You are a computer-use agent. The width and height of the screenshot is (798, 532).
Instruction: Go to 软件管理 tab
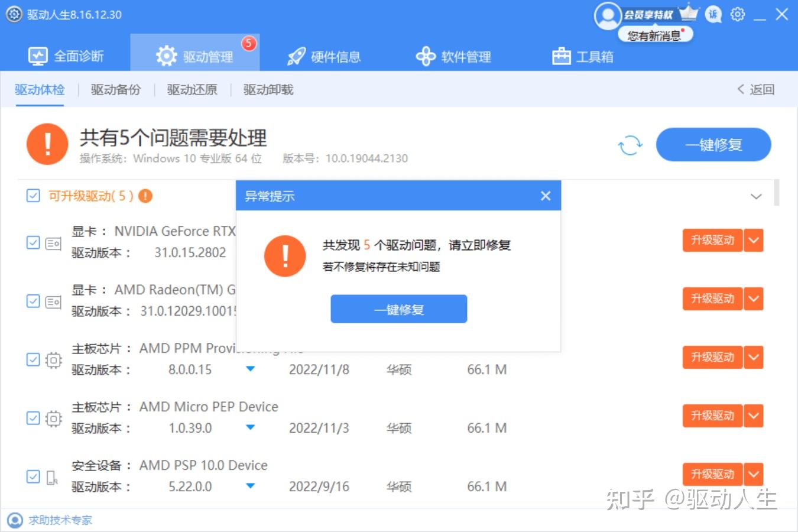[x=453, y=57]
